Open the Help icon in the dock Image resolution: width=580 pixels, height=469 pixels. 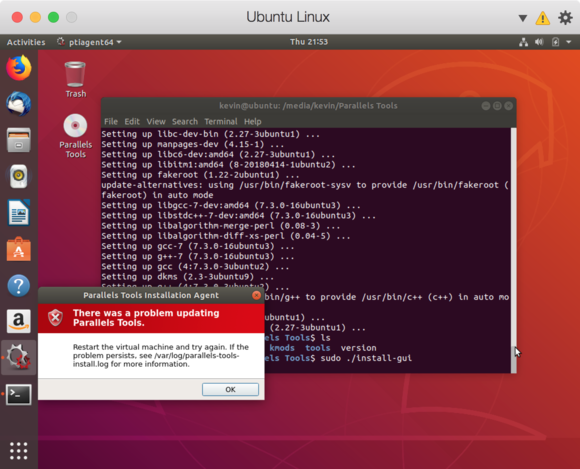pos(18,285)
